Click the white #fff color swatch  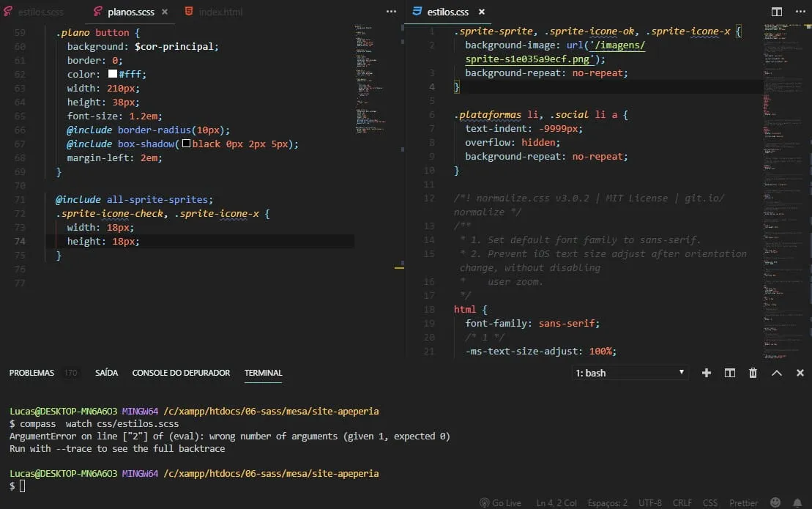coord(112,74)
